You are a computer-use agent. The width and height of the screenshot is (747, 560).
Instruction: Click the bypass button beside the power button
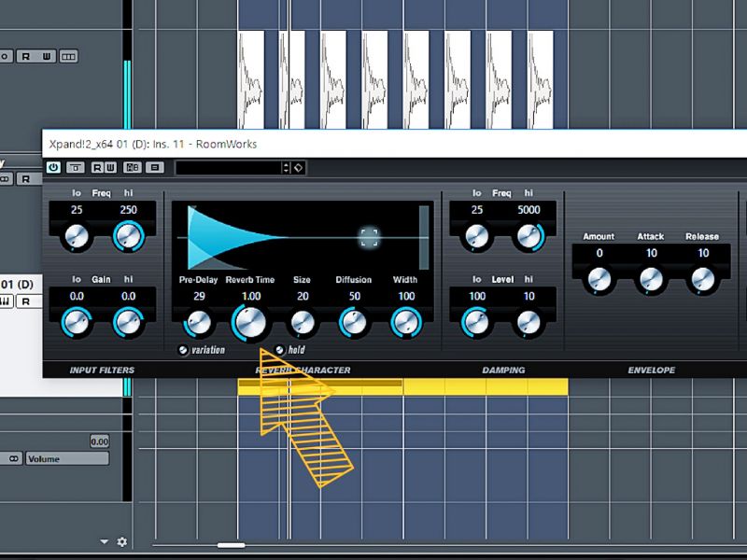pyautogui.click(x=76, y=168)
